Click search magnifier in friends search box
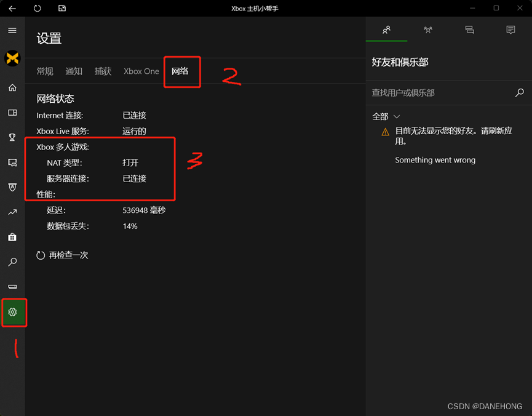Viewport: 532px width, 416px height. coord(520,92)
